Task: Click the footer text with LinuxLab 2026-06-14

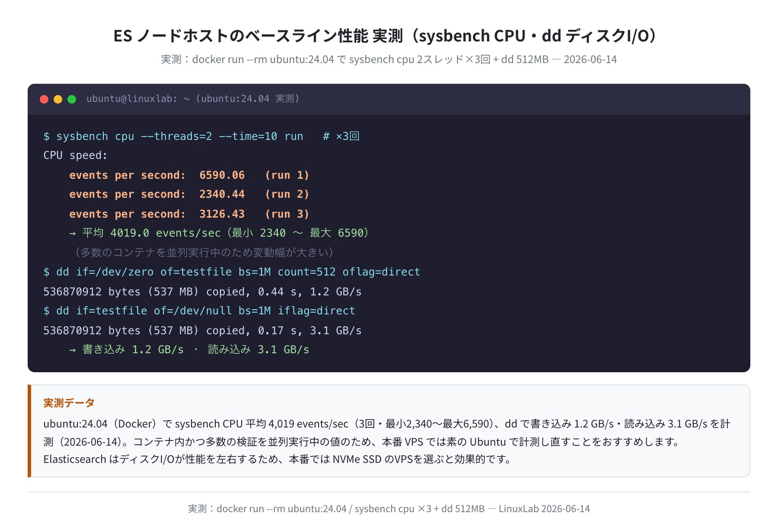Action: 389,509
